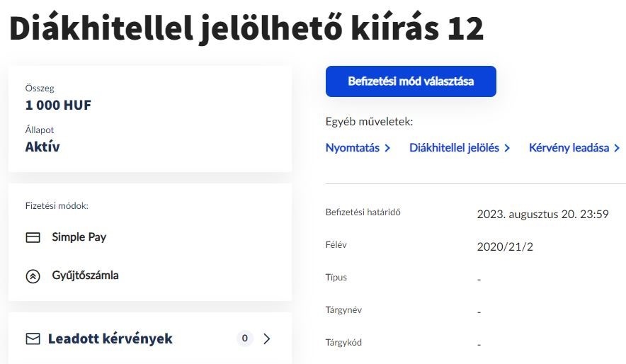Select the Gyűjtőszámla payment method label
Viewport: 626px width, 364px height.
click(x=86, y=275)
